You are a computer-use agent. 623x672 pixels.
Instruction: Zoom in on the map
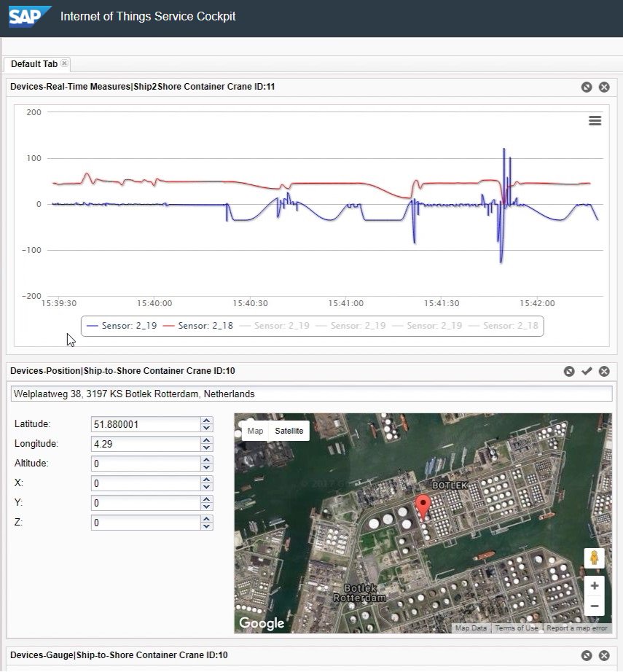[595, 586]
